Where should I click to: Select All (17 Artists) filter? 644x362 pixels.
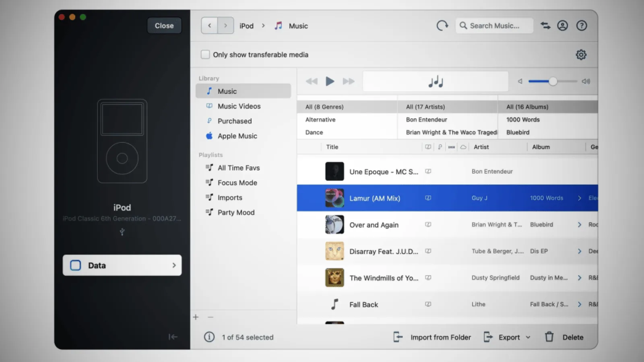click(x=447, y=107)
